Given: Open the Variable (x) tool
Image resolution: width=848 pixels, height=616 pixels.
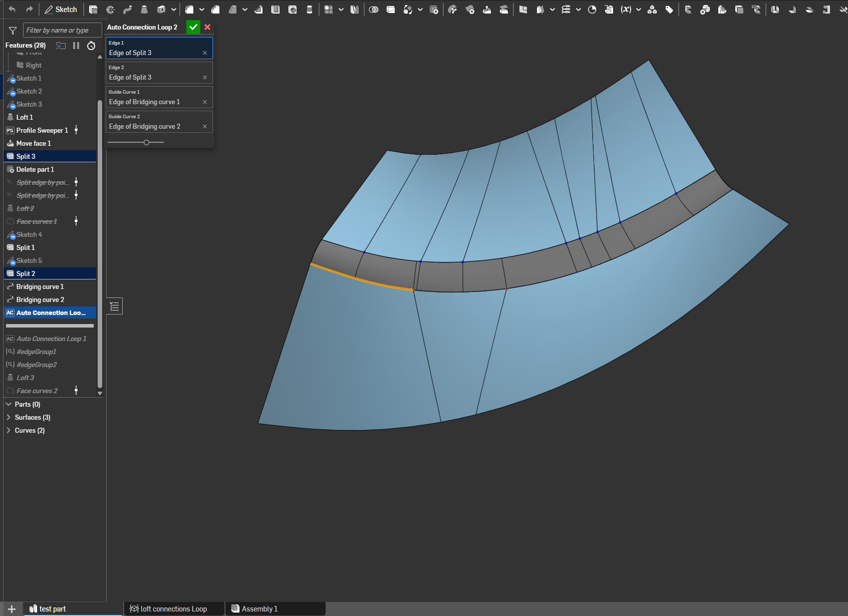Looking at the screenshot, I should pyautogui.click(x=626, y=10).
